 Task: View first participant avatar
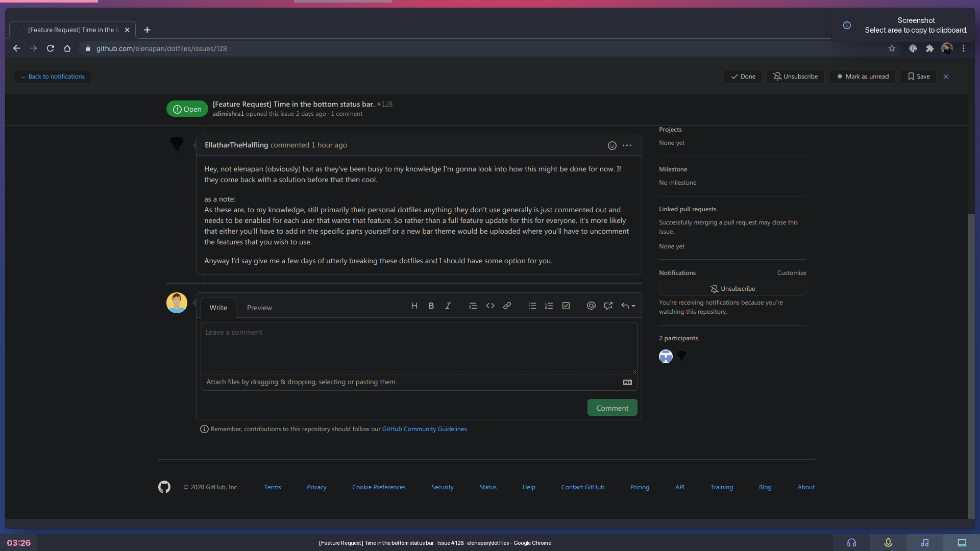pyautogui.click(x=666, y=356)
